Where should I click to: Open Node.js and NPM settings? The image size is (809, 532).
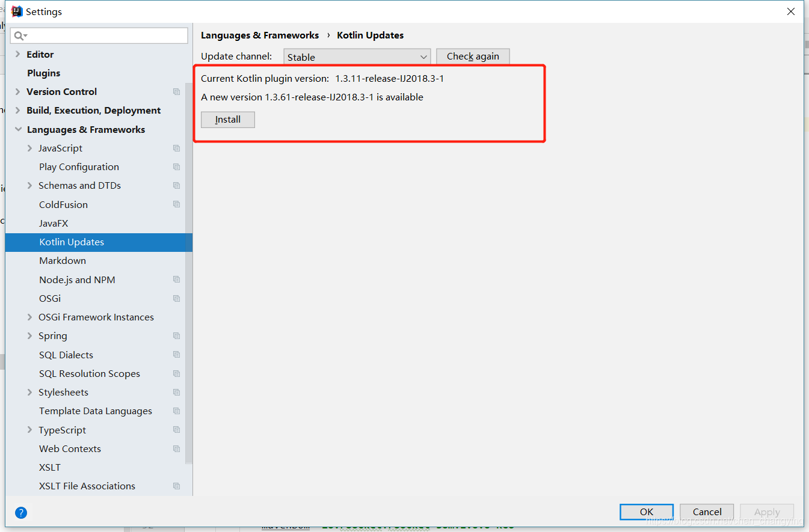tap(77, 280)
